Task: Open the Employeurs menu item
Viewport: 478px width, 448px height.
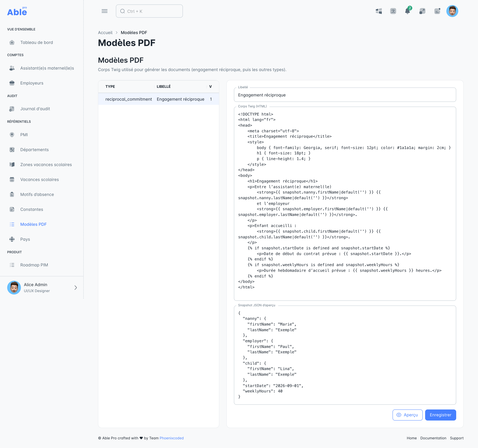Action: pos(42,83)
